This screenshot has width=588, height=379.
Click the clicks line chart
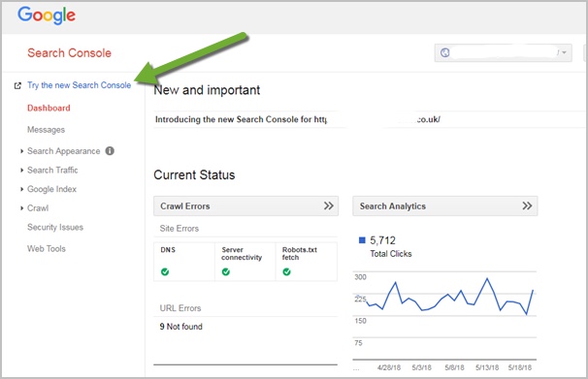click(444, 315)
